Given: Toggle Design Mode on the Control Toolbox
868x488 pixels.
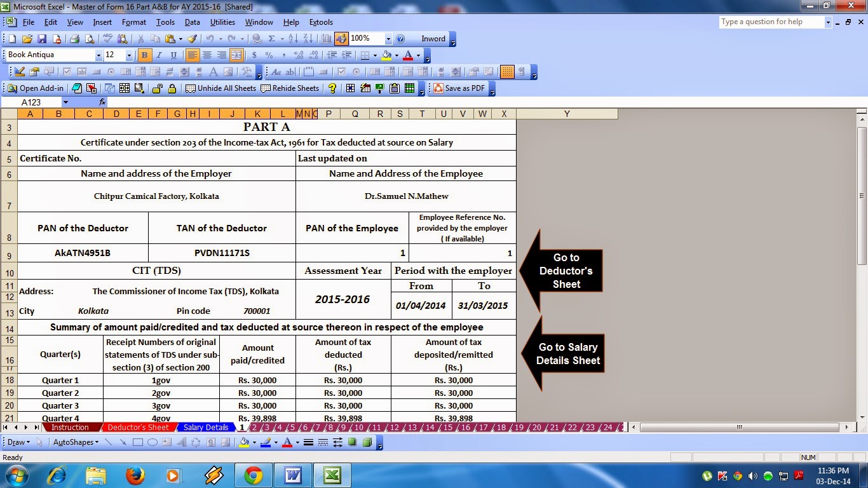Looking at the screenshot, I should tap(19, 72).
